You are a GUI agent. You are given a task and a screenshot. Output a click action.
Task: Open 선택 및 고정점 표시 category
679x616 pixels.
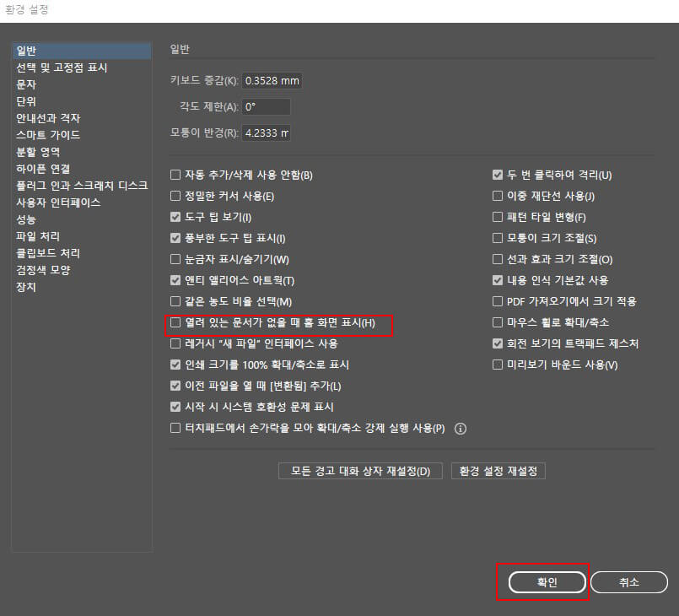(x=82, y=68)
